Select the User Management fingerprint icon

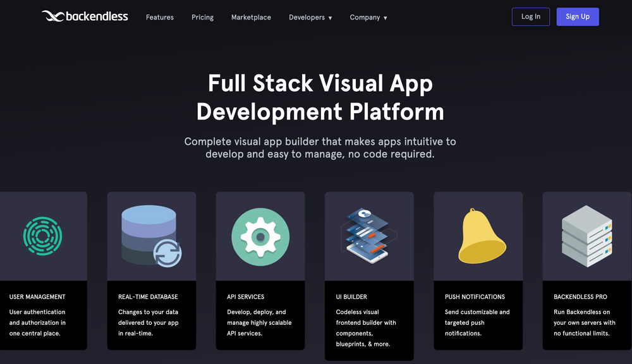coord(42,236)
